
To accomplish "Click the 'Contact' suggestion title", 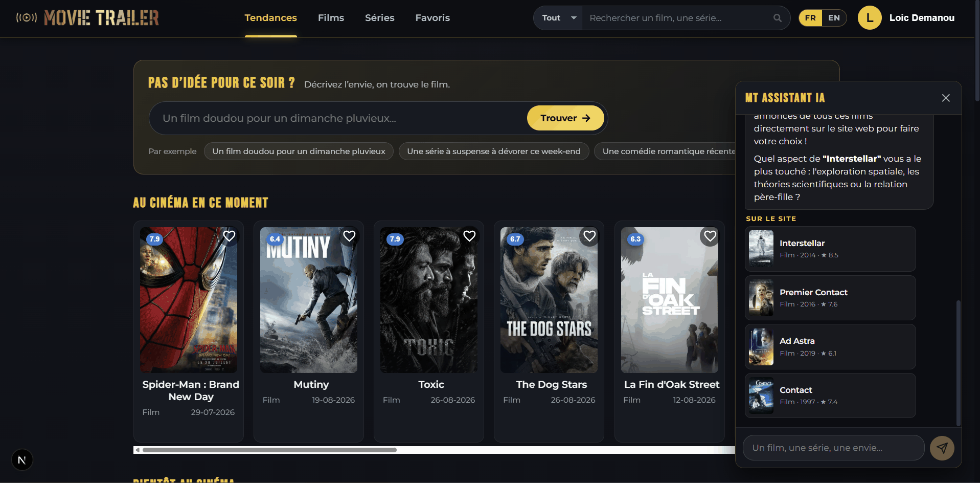I will click(x=796, y=390).
